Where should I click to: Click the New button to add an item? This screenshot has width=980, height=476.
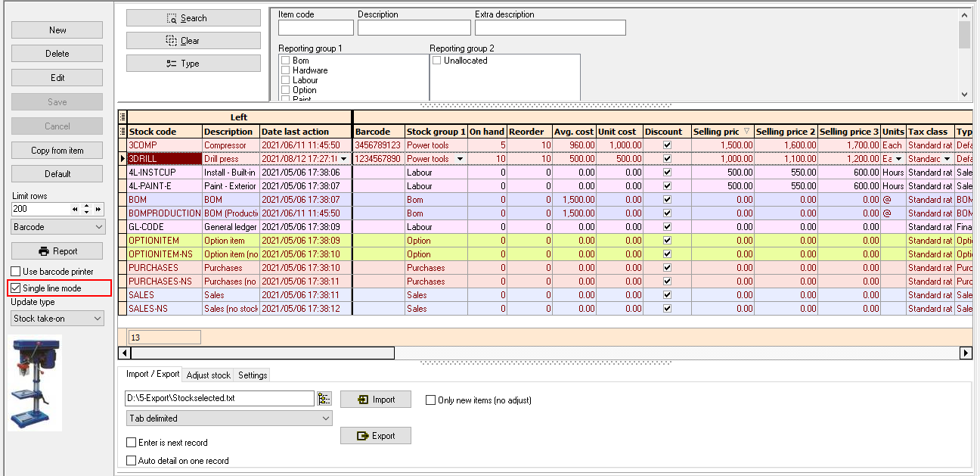(57, 30)
